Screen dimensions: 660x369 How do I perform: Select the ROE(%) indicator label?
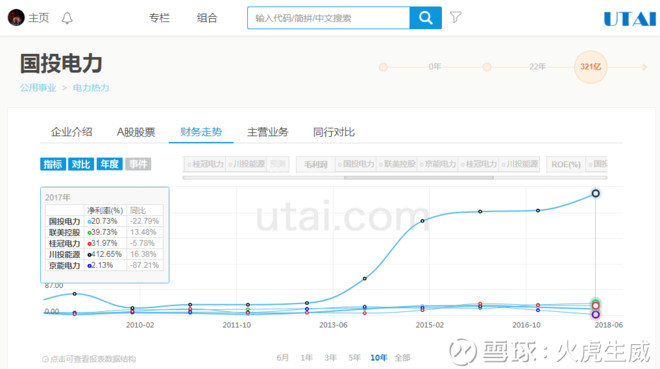tap(566, 164)
